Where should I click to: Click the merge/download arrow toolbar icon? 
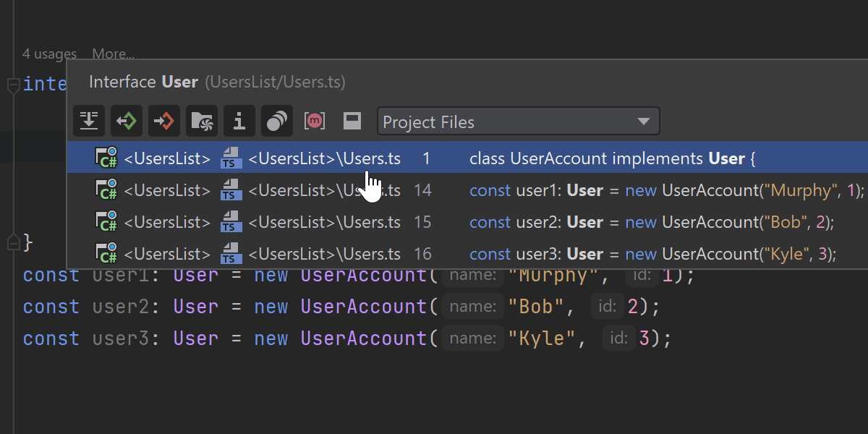click(89, 121)
